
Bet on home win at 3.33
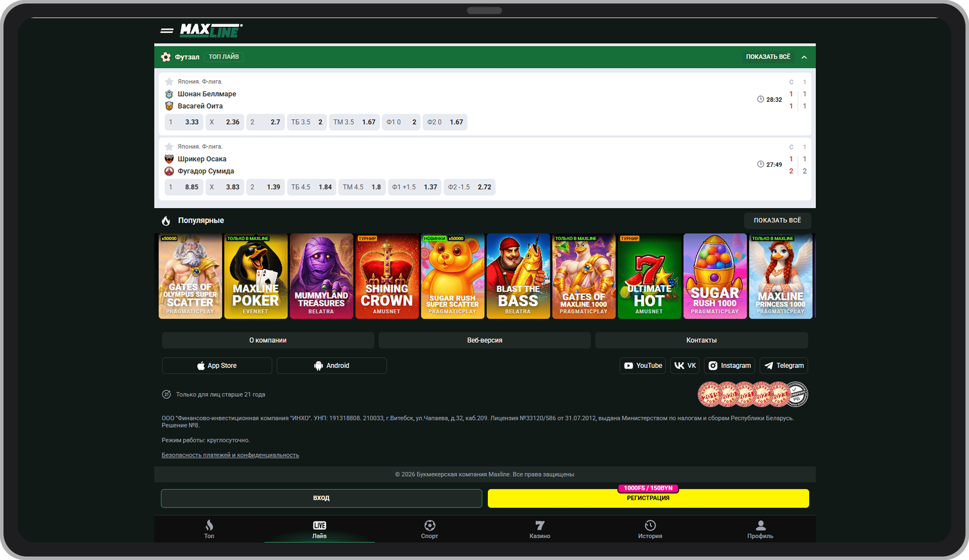[x=184, y=122]
